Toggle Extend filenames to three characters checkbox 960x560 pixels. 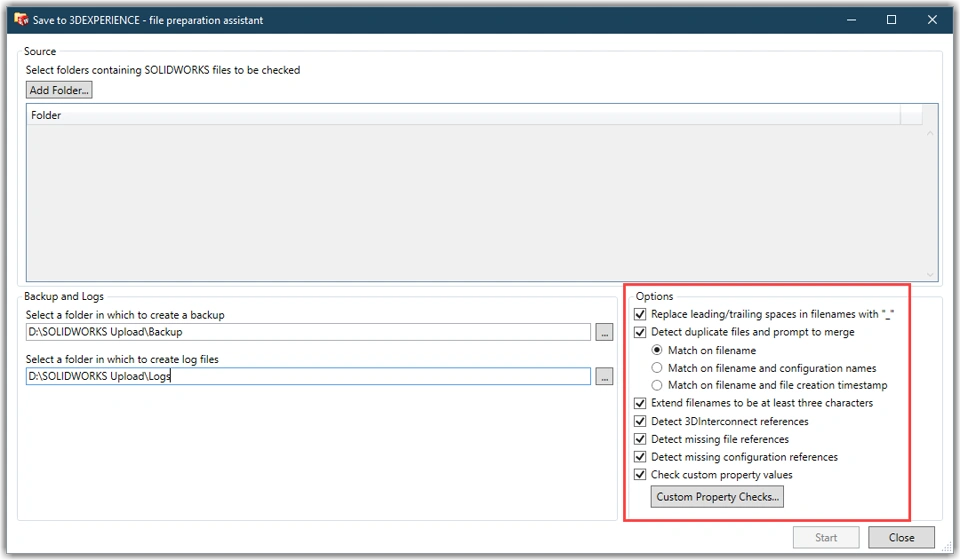[x=641, y=403]
